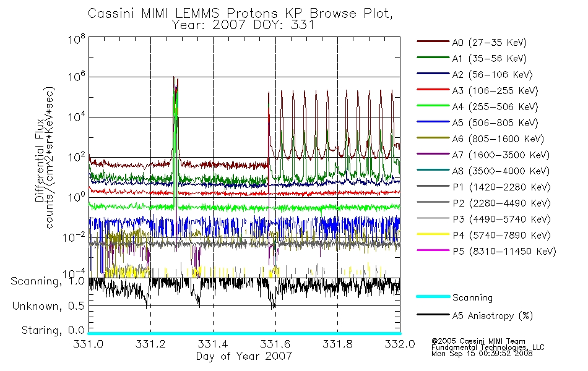Click the magenta P5 legend line
The width and height of the screenshot is (588, 371).
tap(433, 250)
